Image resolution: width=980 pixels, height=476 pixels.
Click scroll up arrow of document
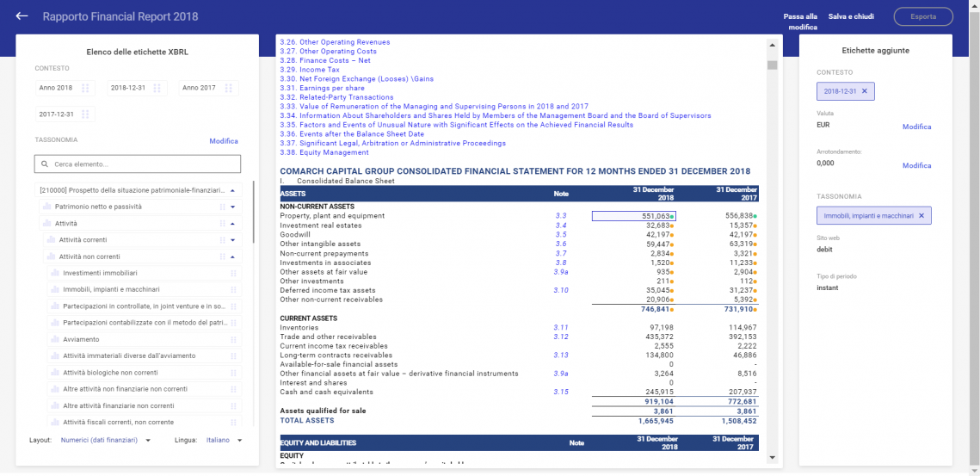pos(772,45)
